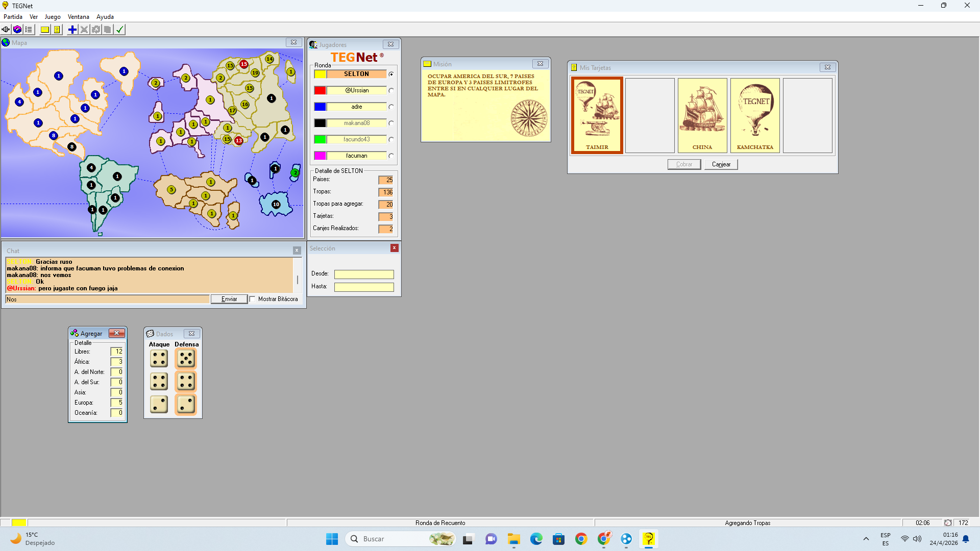Click the globe refresh toolbar icon

(x=17, y=30)
